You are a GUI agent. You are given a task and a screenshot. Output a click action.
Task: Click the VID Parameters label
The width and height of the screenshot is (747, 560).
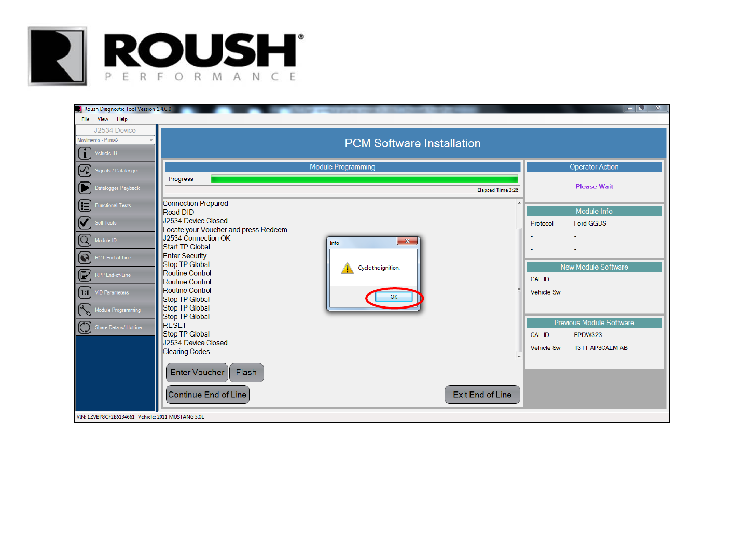tap(112, 293)
